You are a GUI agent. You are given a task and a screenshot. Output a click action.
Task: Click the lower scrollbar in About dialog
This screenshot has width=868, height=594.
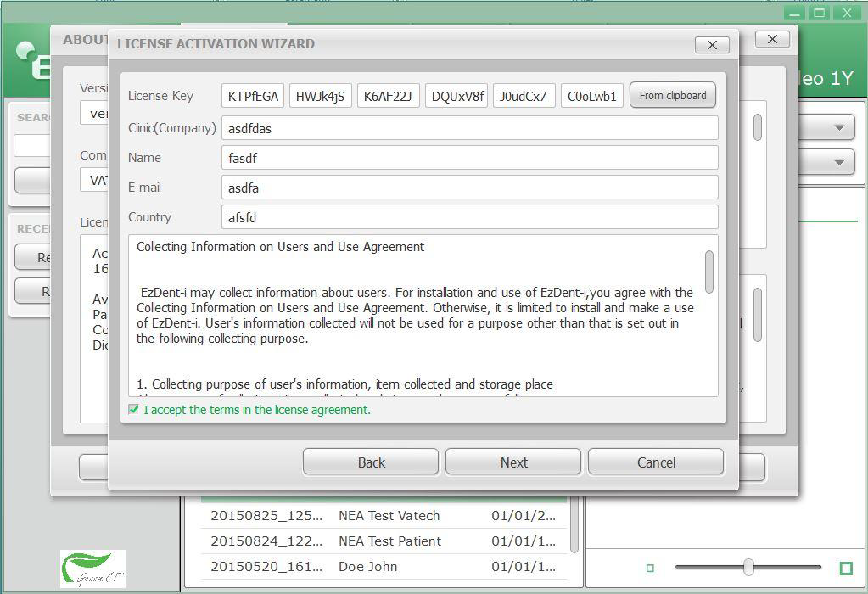758,315
